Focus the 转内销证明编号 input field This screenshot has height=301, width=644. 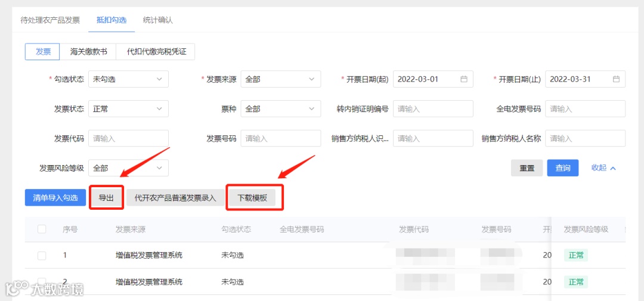click(433, 109)
